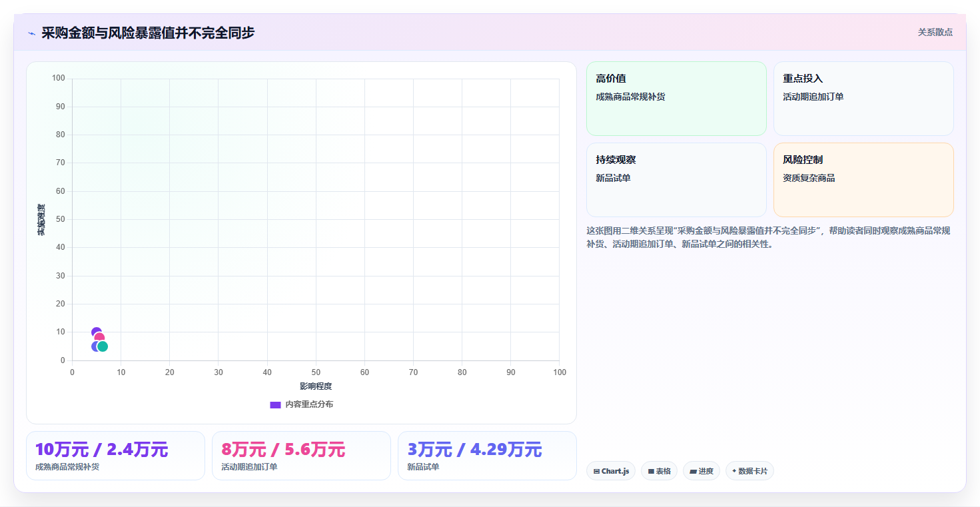Click the 100 label on the y-axis
The image size is (980, 507).
pyautogui.click(x=58, y=79)
